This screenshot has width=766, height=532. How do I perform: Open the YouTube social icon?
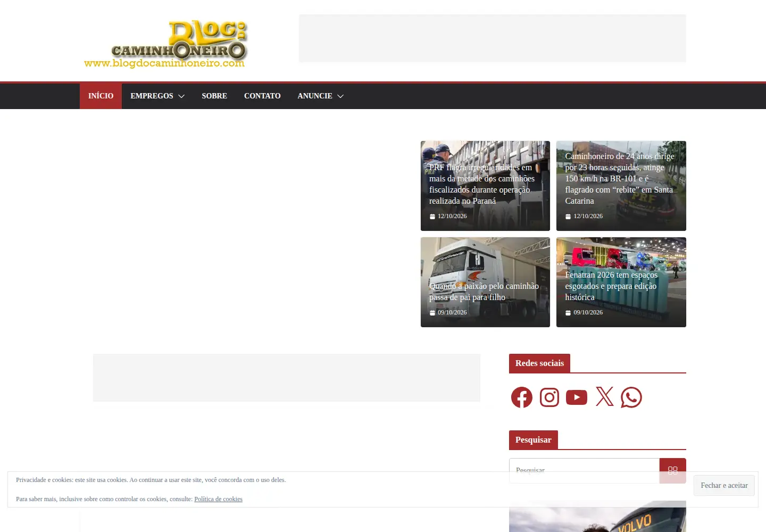(577, 397)
